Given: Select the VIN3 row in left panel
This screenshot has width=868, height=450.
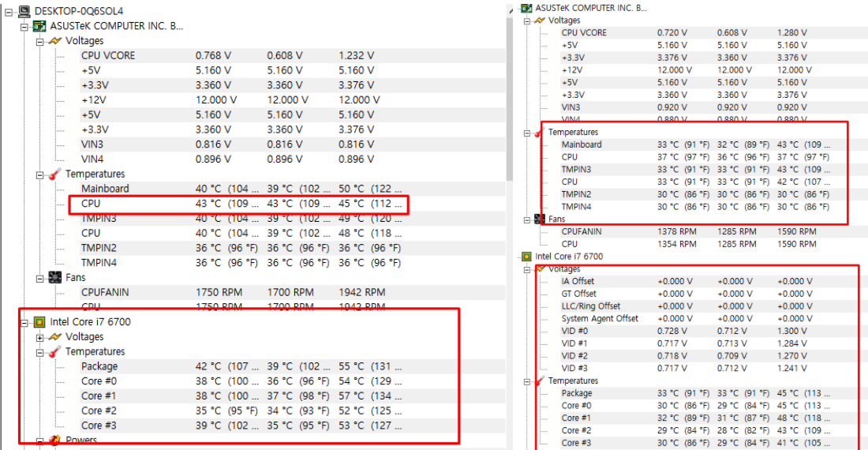Looking at the screenshot, I should pyautogui.click(x=292, y=144).
